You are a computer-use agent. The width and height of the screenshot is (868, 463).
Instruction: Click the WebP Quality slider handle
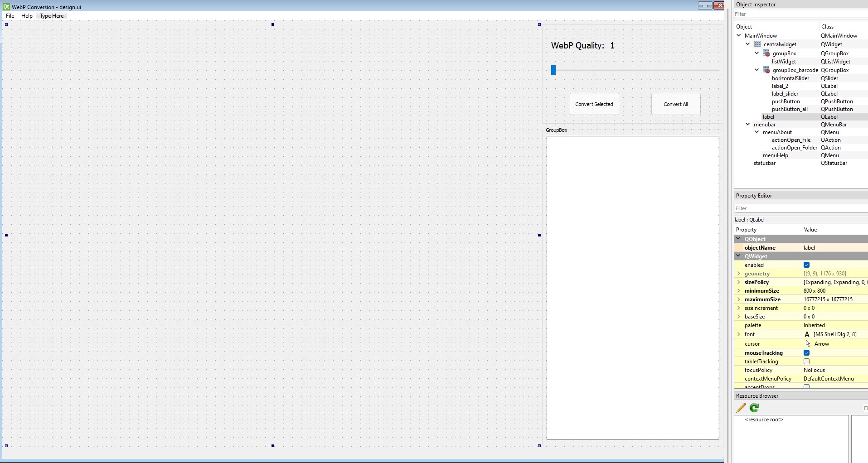pos(553,70)
